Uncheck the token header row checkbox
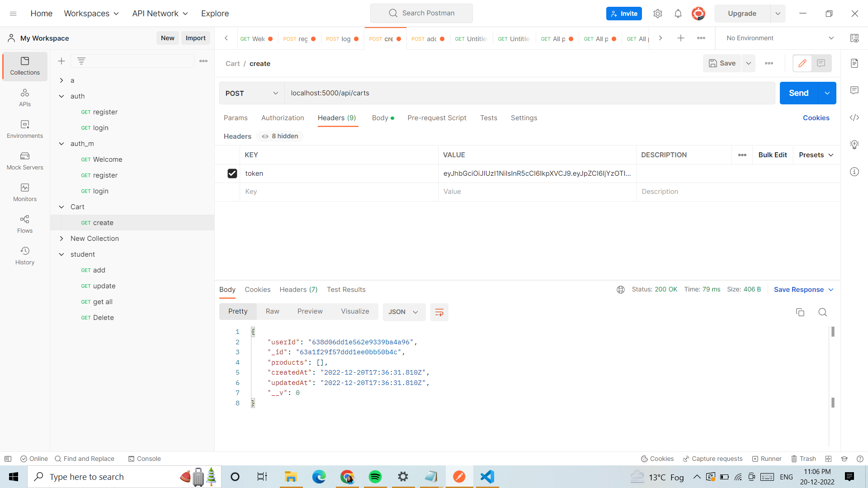Viewport: 868px width, 488px height. [x=232, y=173]
